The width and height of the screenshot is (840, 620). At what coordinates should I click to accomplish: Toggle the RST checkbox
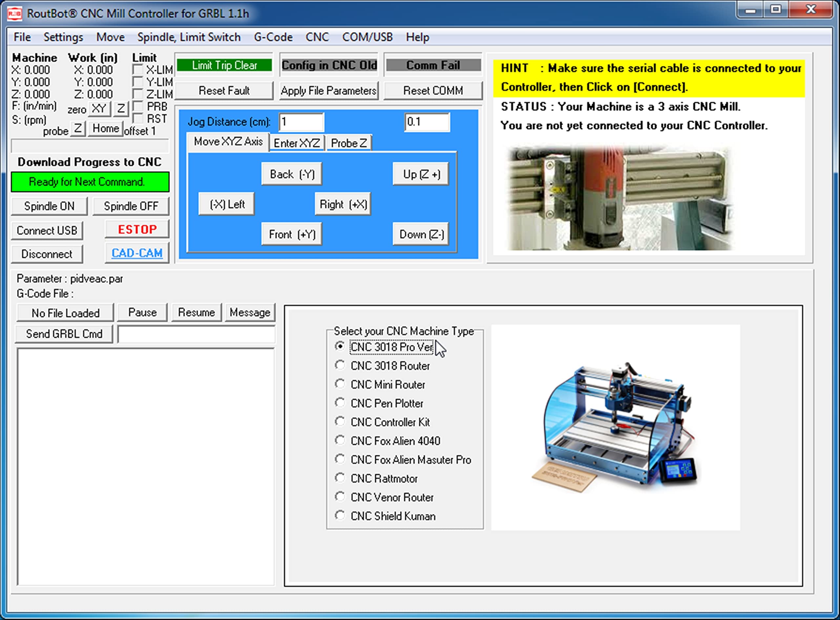click(x=138, y=118)
